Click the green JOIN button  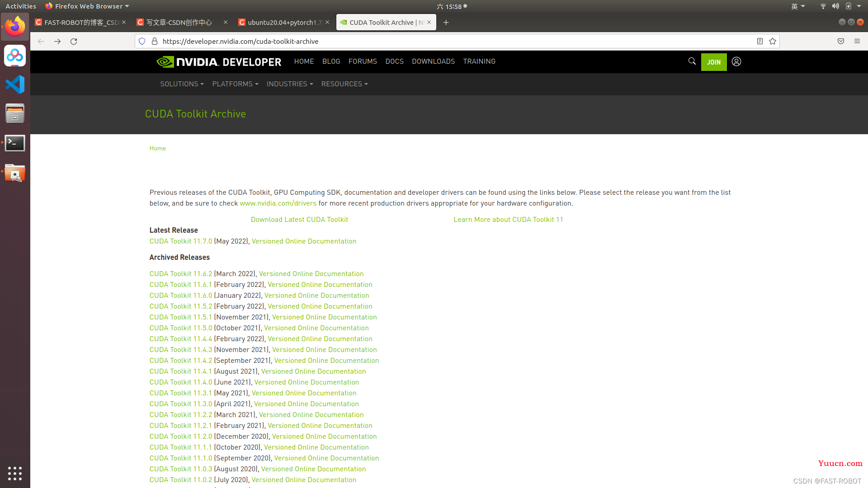click(x=714, y=62)
